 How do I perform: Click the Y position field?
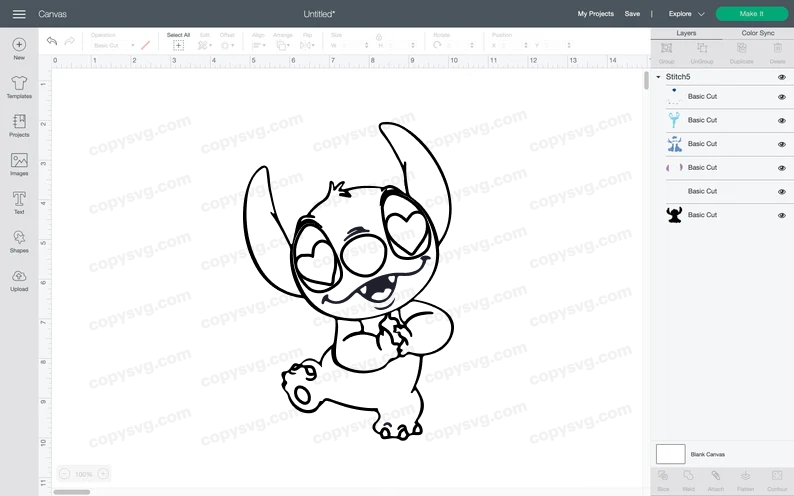tap(557, 46)
